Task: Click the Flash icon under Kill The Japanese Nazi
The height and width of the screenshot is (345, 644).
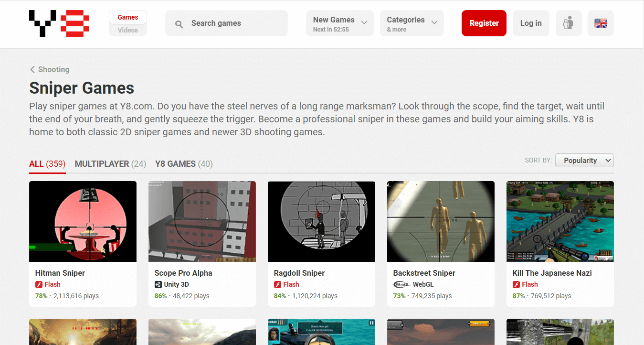Action: [516, 284]
